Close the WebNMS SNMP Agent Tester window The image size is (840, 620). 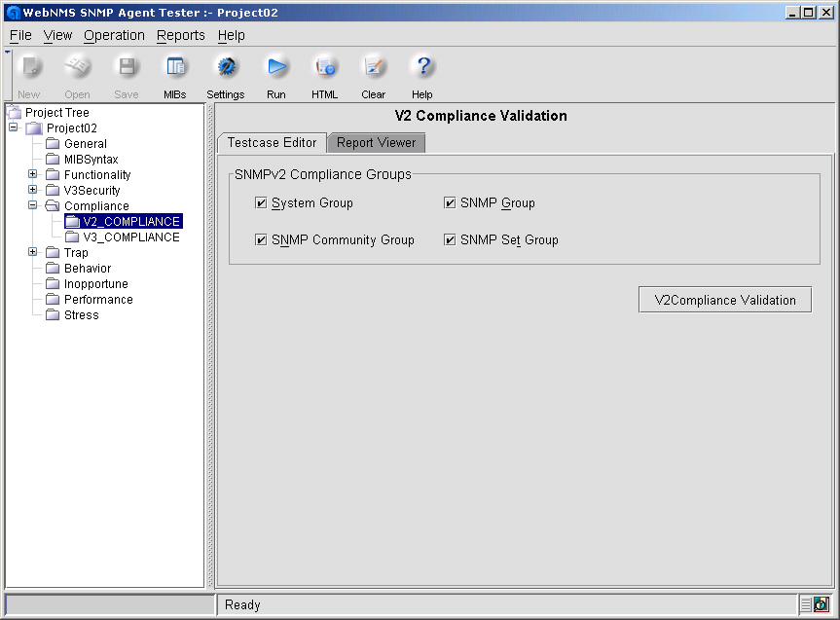point(826,12)
